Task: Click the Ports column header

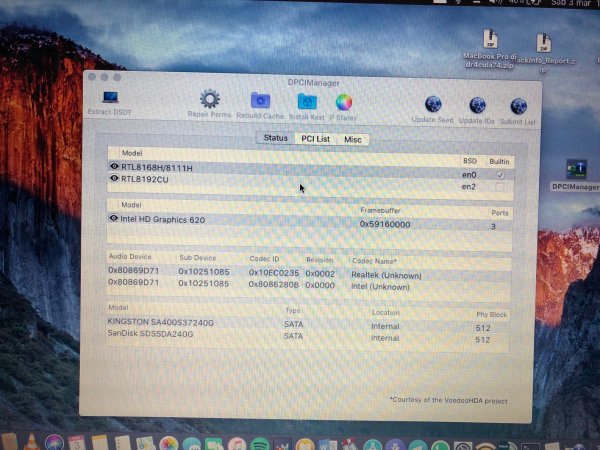Action: pyautogui.click(x=500, y=213)
